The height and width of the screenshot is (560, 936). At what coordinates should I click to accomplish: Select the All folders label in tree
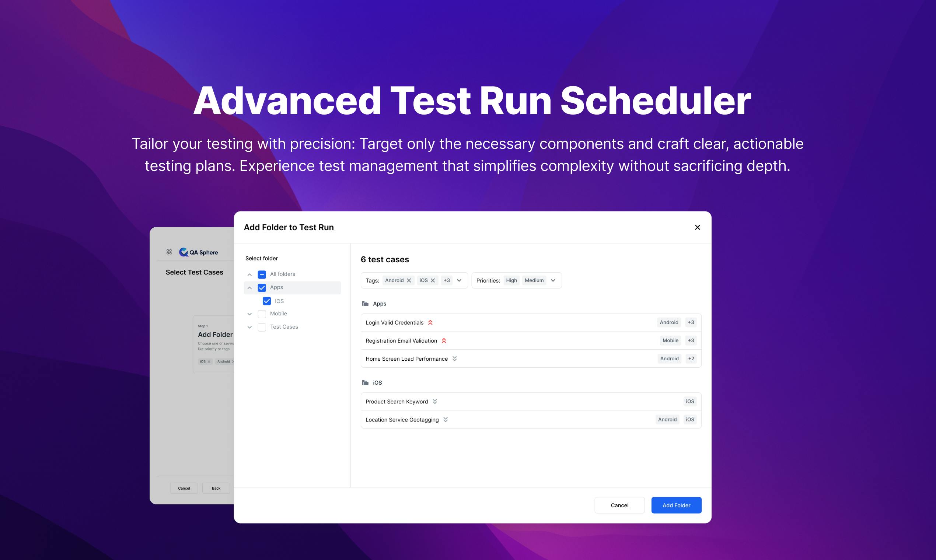pos(282,274)
